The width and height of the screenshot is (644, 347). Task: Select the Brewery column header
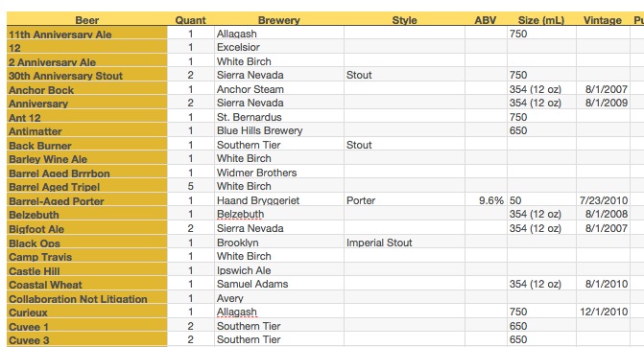[x=279, y=20]
